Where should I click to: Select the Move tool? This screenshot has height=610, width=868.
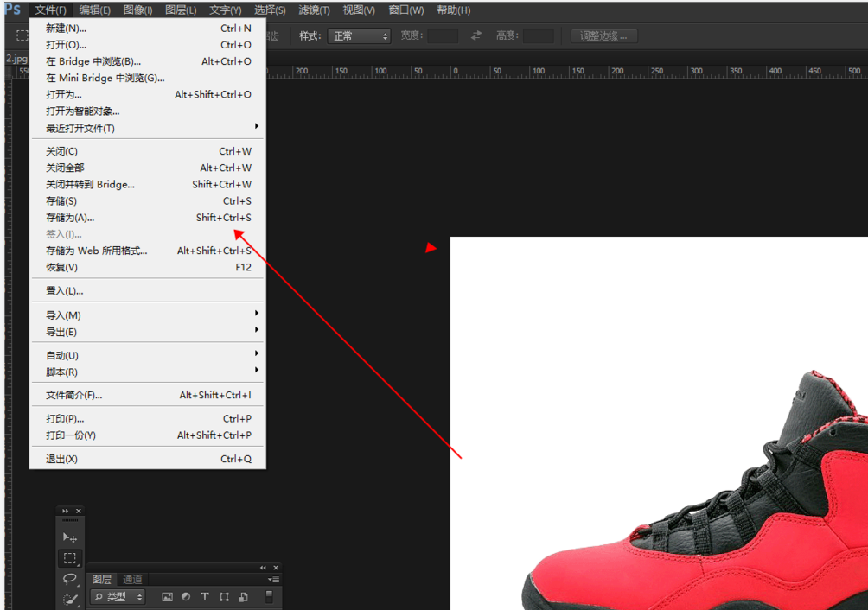coord(70,537)
